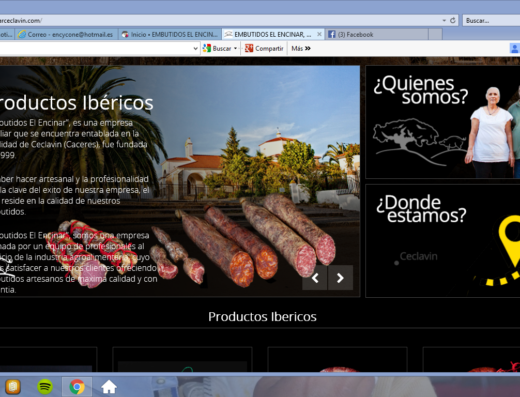Click the oak tree and pig logo
This screenshot has height=397, width=520.
(x=419, y=141)
